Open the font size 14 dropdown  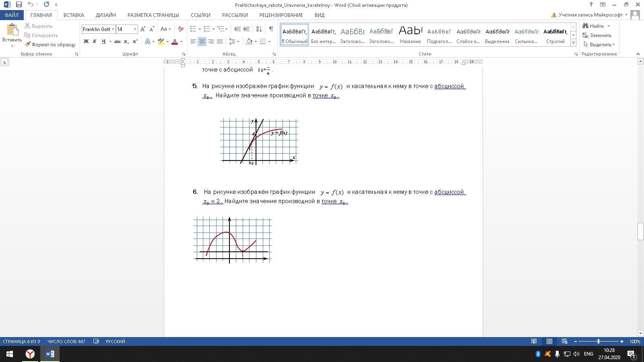(x=135, y=29)
